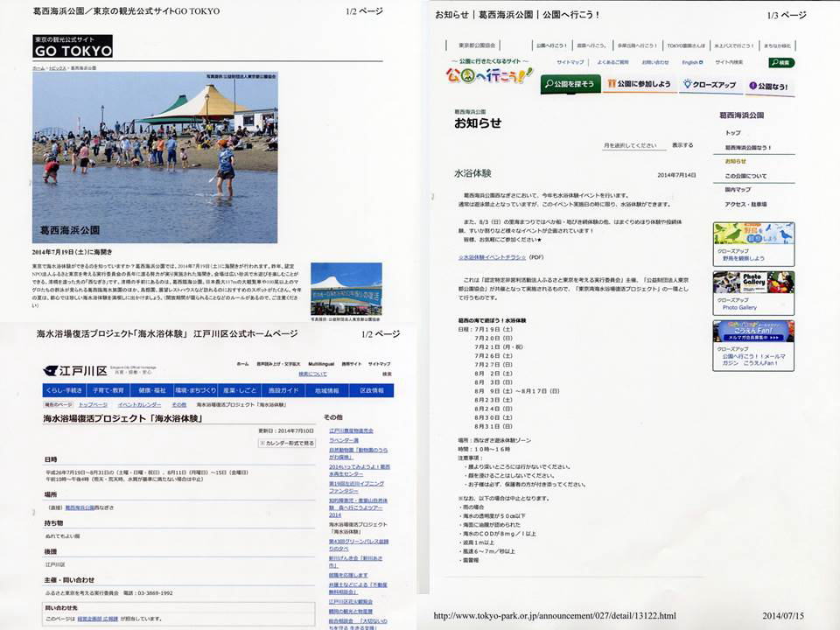840x630 pixels.
Task: Open the 地域情報 navigation tab
Action: (326, 390)
